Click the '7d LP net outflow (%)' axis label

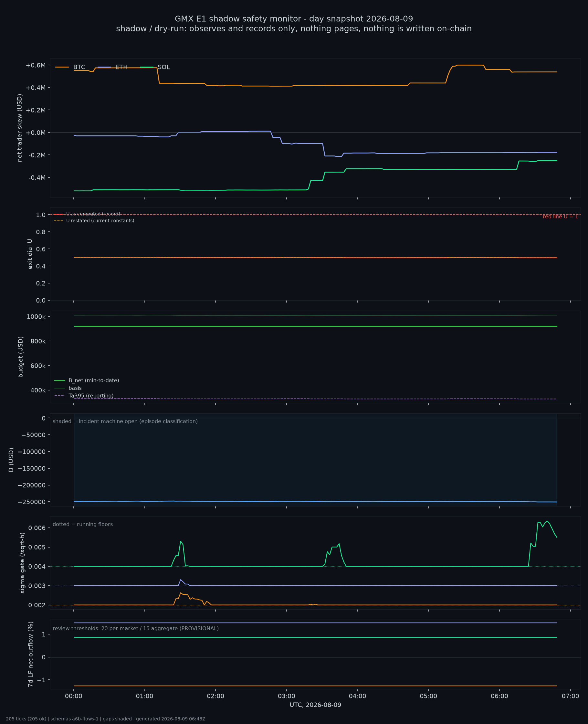30,655
